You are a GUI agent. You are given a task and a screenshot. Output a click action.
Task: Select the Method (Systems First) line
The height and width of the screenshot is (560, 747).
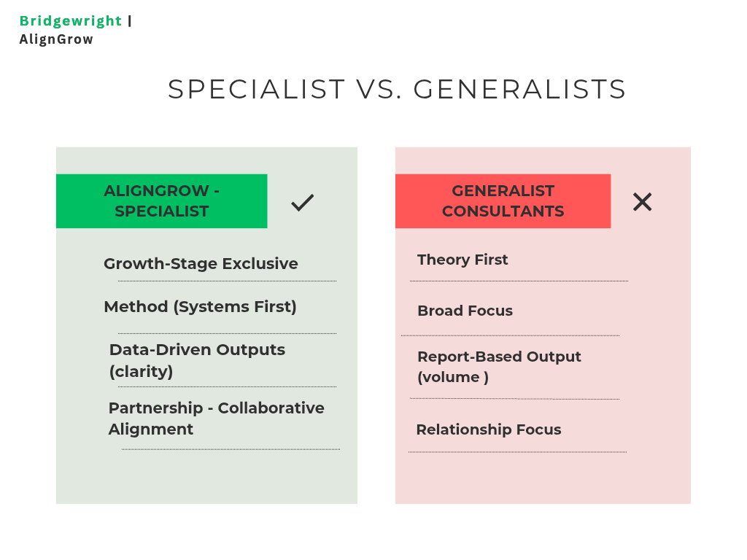coord(200,307)
